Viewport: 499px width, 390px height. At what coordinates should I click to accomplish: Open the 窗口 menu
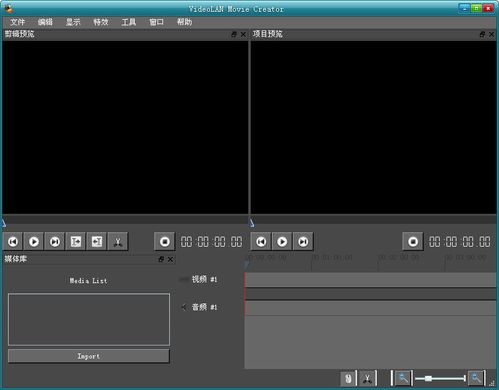tap(156, 22)
